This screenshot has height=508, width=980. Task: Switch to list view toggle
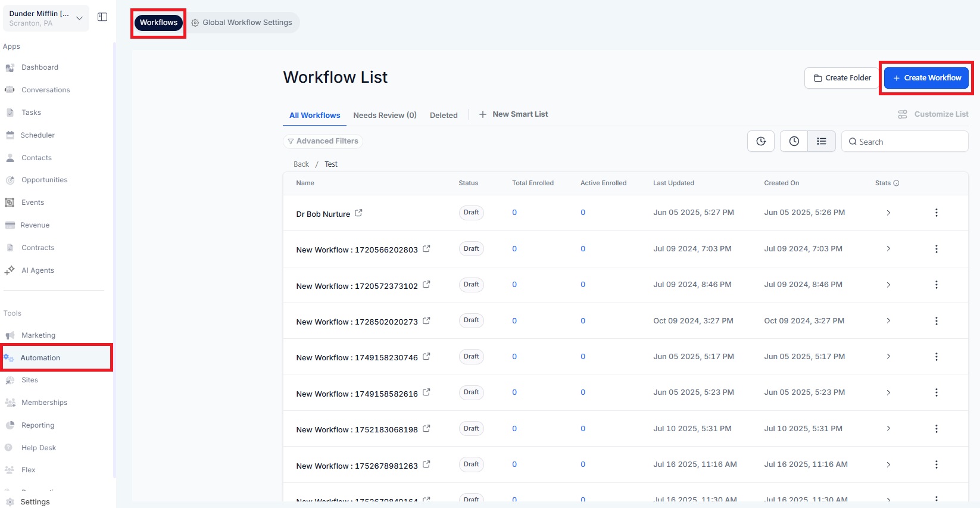pos(821,142)
